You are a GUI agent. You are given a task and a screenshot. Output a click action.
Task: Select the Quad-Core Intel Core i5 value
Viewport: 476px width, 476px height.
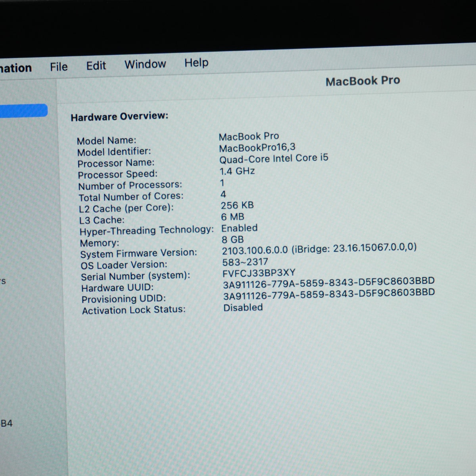(274, 159)
